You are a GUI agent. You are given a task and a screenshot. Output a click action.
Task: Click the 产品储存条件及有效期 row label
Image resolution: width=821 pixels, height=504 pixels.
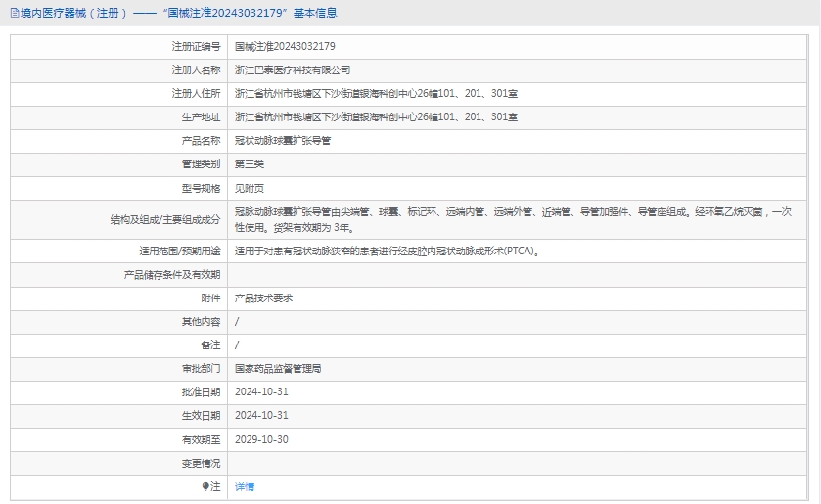(172, 274)
